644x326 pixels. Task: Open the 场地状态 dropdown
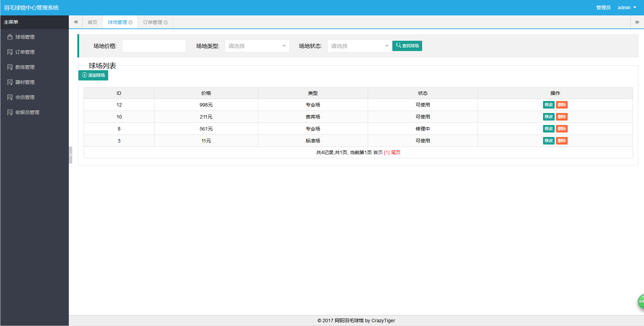pyautogui.click(x=359, y=46)
